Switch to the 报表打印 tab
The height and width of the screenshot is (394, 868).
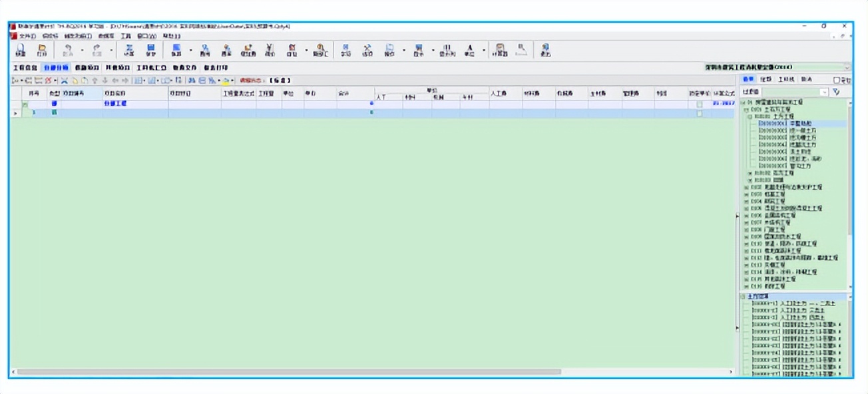pos(216,68)
